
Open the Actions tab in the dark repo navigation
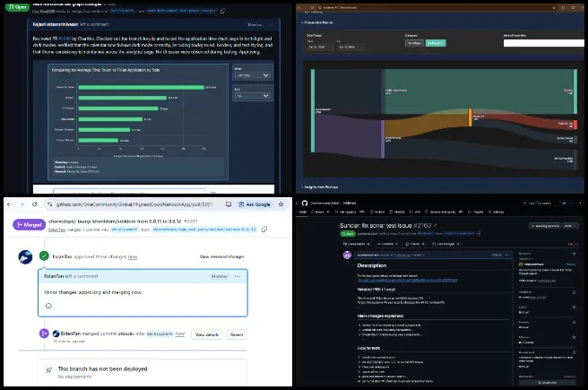pyautogui.click(x=377, y=212)
